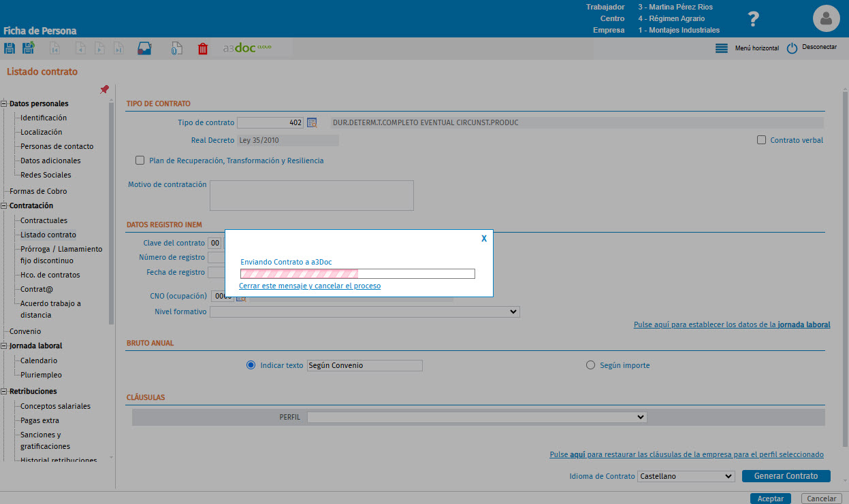Select Contractuales in sidebar
Screen dimensions: 849x504
(44, 220)
